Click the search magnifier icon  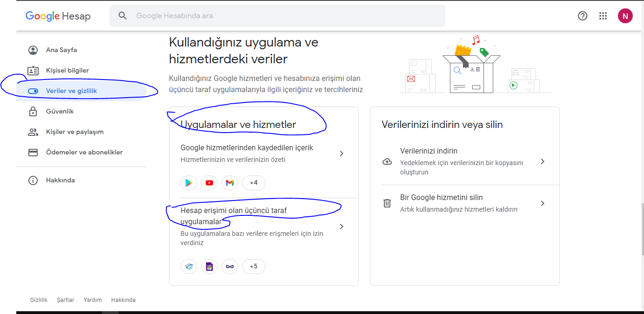click(123, 16)
